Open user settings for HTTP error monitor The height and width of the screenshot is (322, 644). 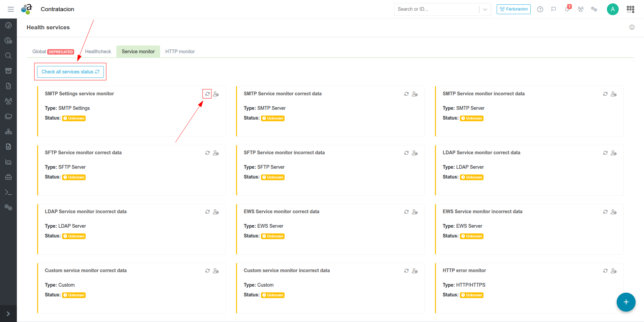614,271
